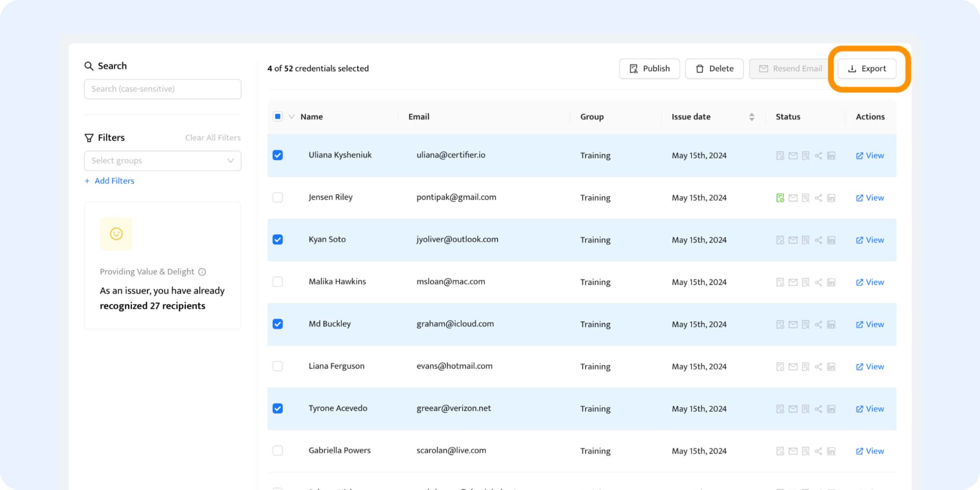
Task: Click the info icon beside Providing Value & Delight
Action: (202, 272)
